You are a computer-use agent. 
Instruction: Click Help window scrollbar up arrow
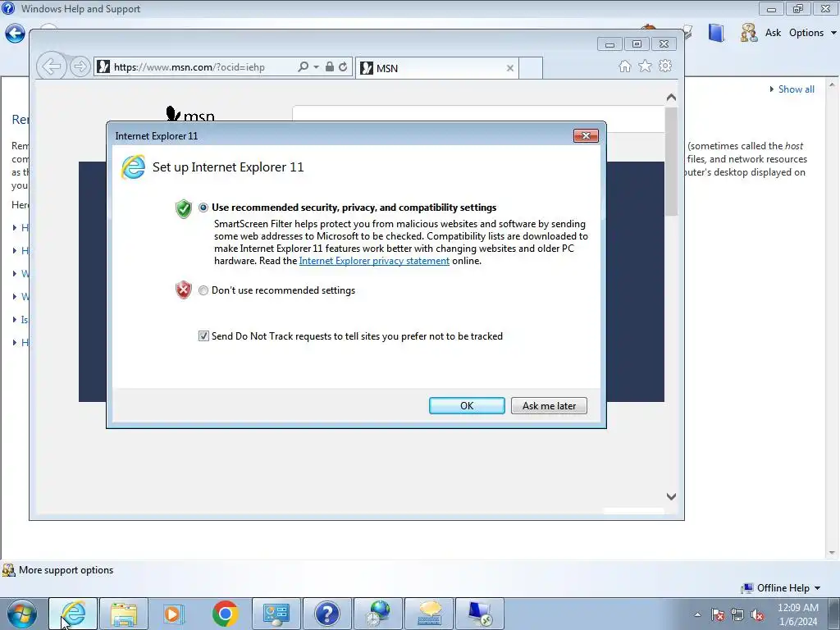pos(832,84)
